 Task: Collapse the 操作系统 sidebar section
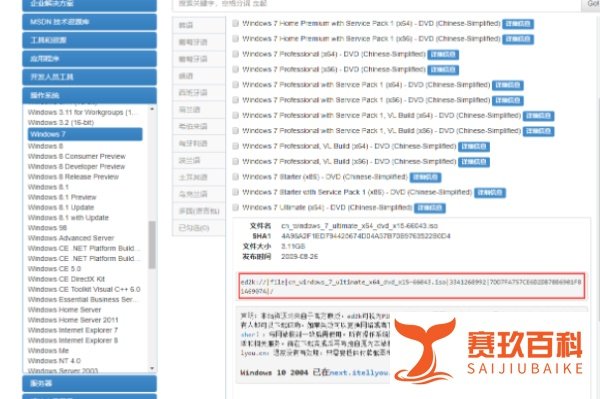(90, 95)
